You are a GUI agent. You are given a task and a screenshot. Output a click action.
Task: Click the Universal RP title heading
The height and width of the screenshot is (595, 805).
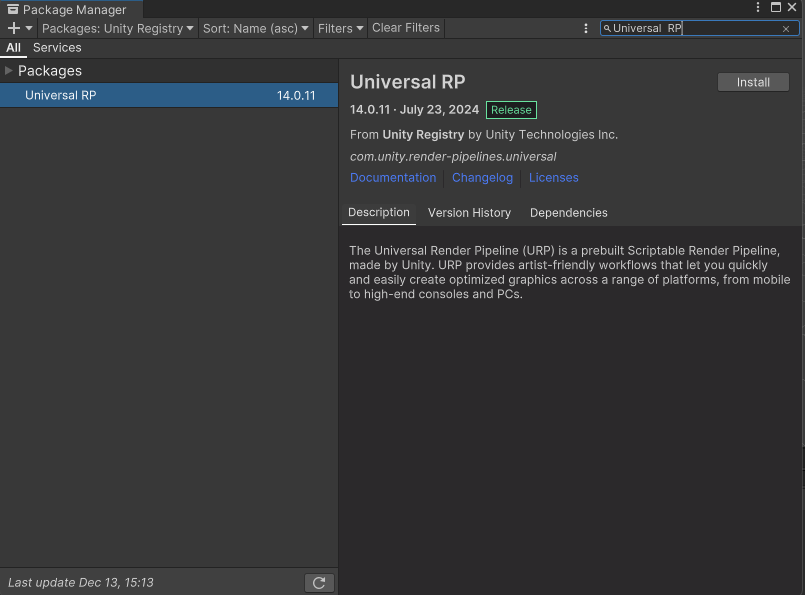tap(408, 82)
